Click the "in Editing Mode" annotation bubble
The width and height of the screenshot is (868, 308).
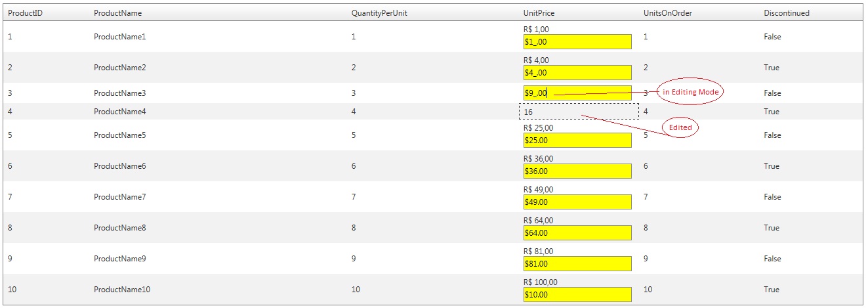coord(690,93)
